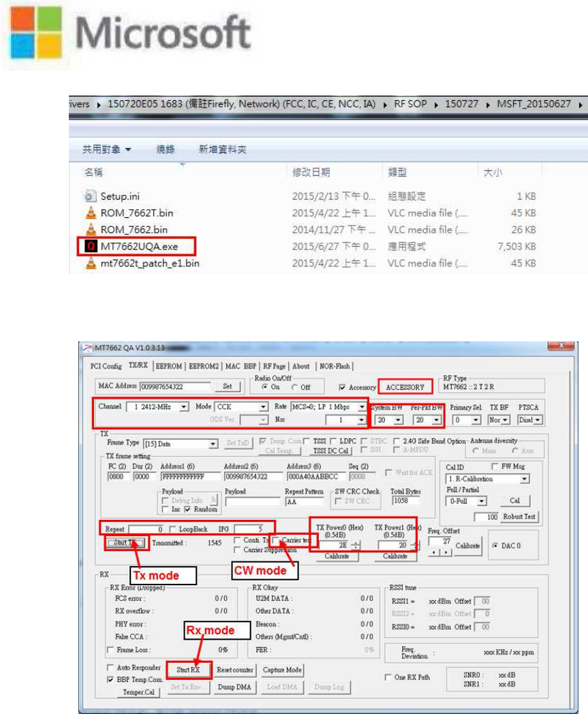This screenshot has width=588, height=714.
Task: Click the MAC Address input field
Action: pos(175,386)
